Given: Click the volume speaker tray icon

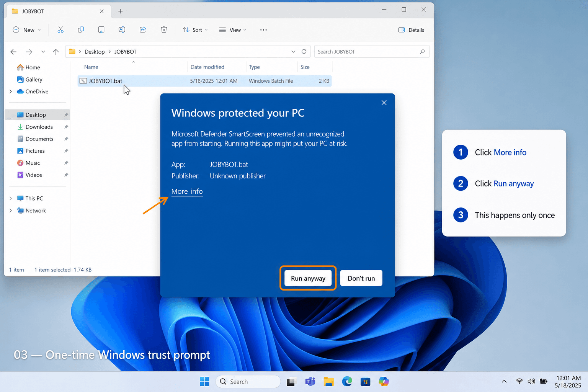Looking at the screenshot, I should coord(531,381).
